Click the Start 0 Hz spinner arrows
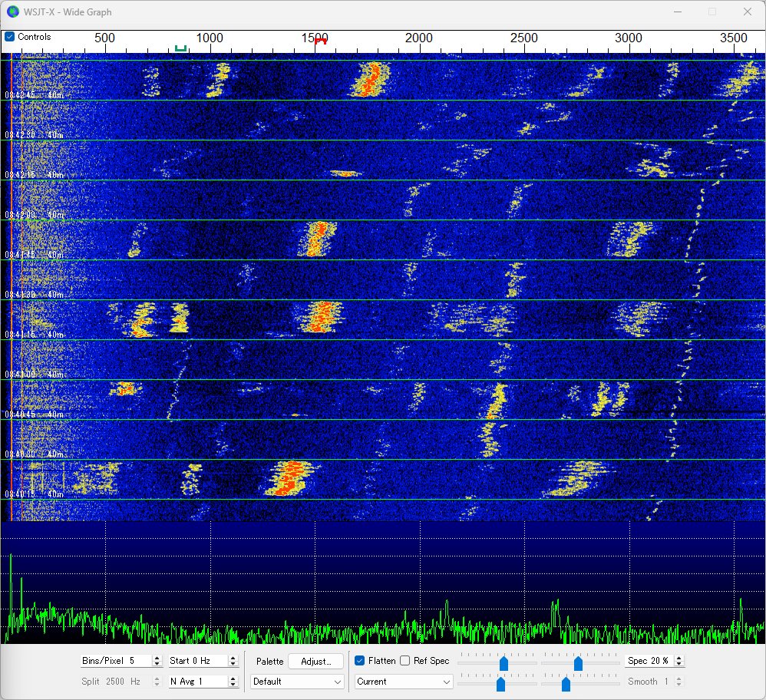 [x=233, y=661]
